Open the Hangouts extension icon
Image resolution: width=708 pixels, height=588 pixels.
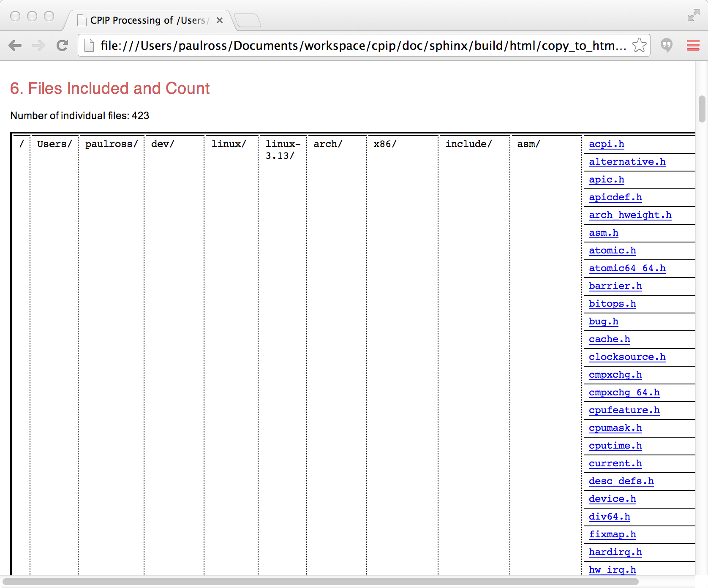coord(667,45)
